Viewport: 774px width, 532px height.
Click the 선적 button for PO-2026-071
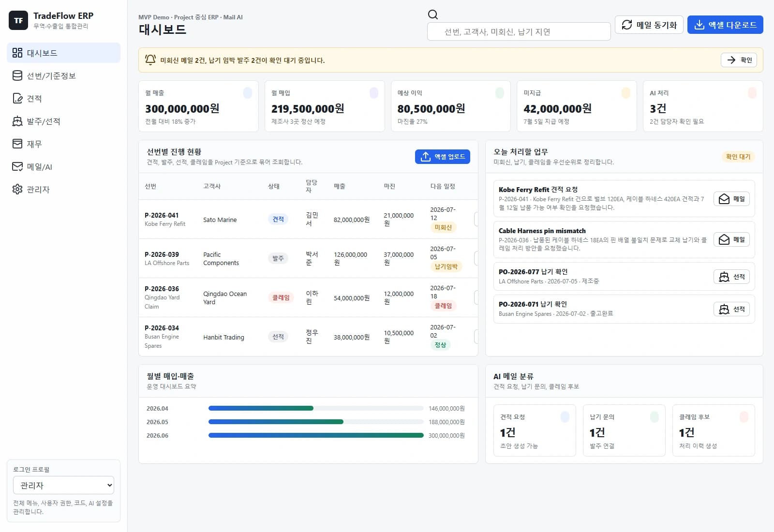tap(732, 309)
